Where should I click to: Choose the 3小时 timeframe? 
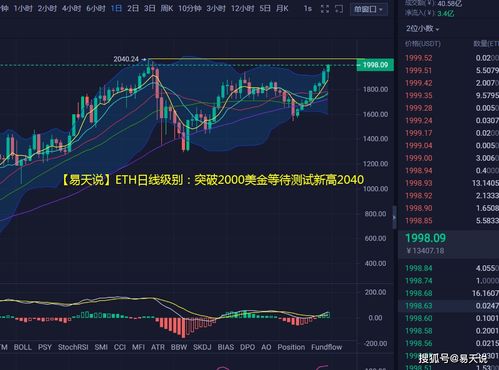(216, 8)
